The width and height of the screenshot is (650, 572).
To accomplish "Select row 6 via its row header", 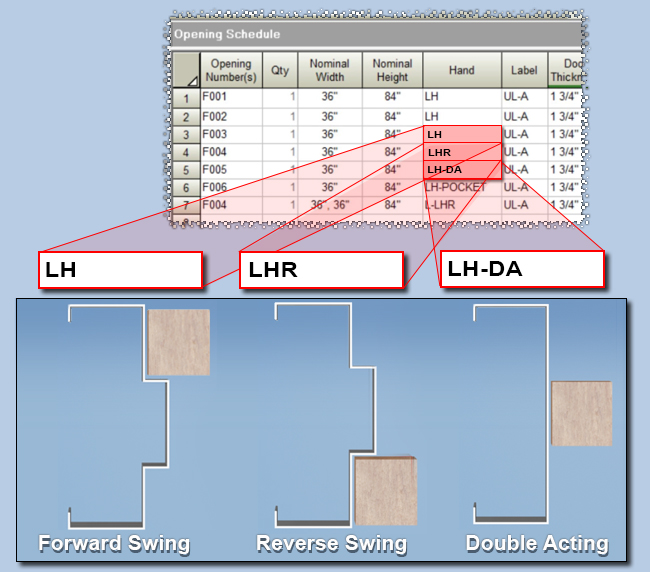I will [184, 188].
